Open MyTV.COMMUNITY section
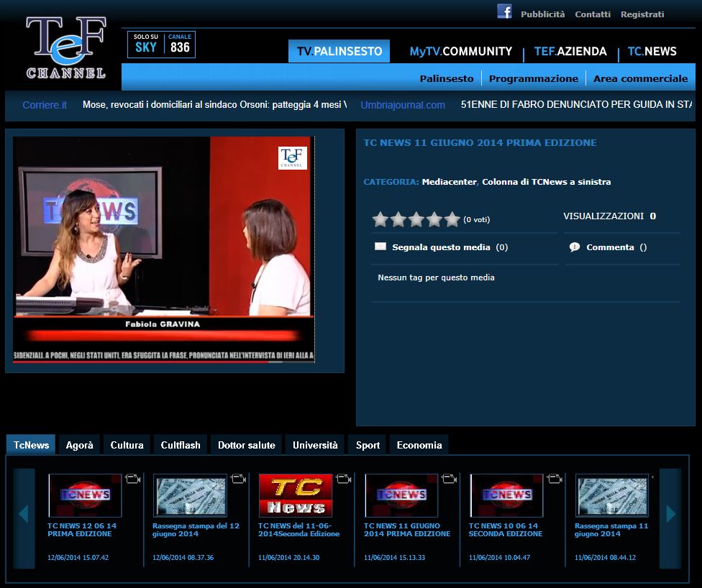The image size is (702, 588). (x=460, y=52)
